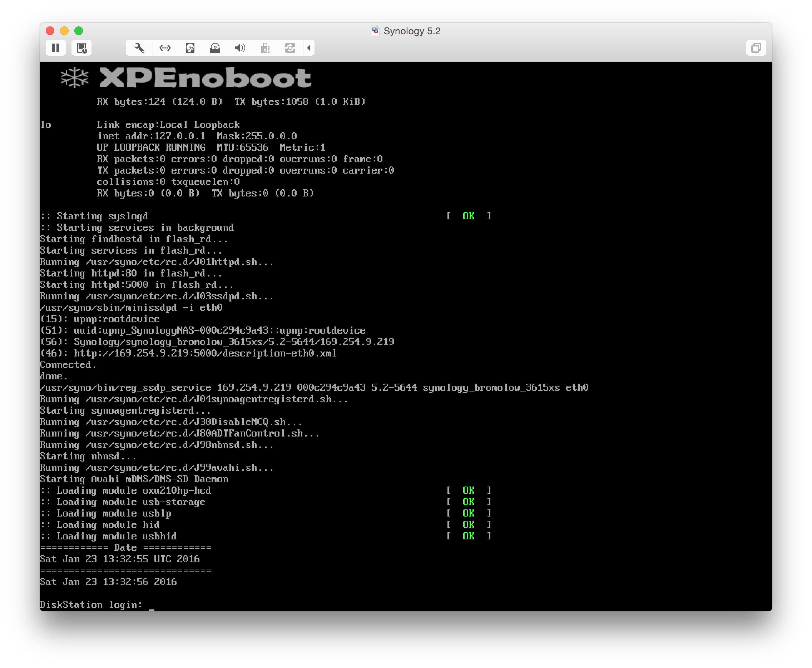The image size is (812, 668).
Task: Click 'Sat Jan 23 13:32:55 UTC 2016' line
Action: coord(120,559)
